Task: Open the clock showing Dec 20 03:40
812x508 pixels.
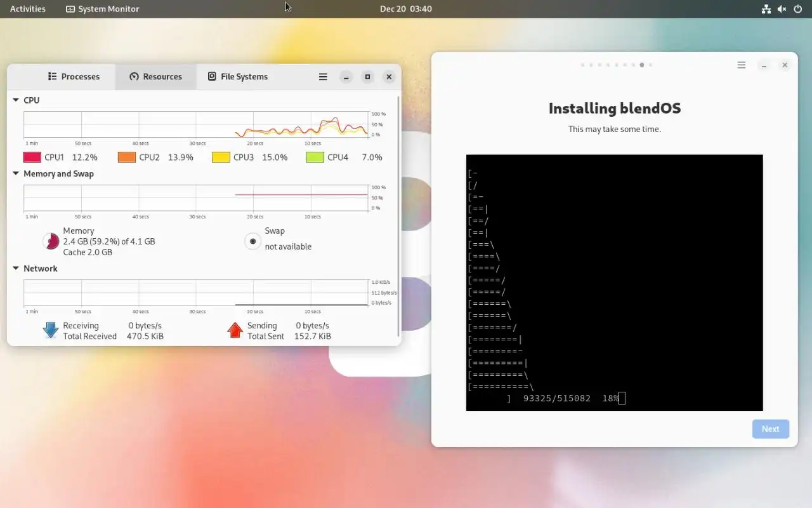Action: coord(406,9)
